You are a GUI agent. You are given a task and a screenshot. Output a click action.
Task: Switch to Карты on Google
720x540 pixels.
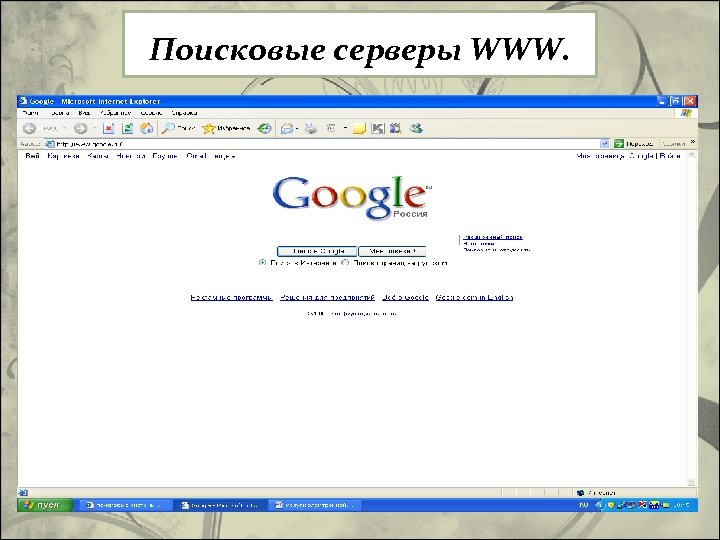coord(98,156)
